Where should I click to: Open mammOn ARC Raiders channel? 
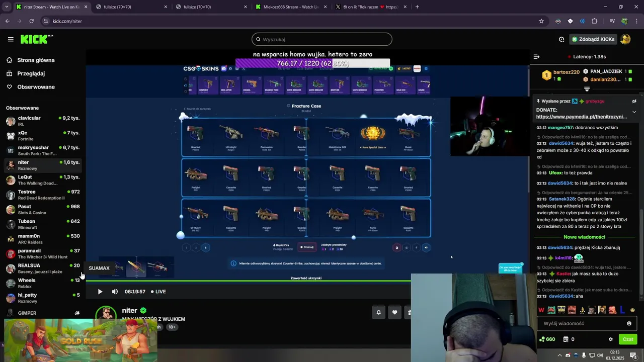point(43,239)
